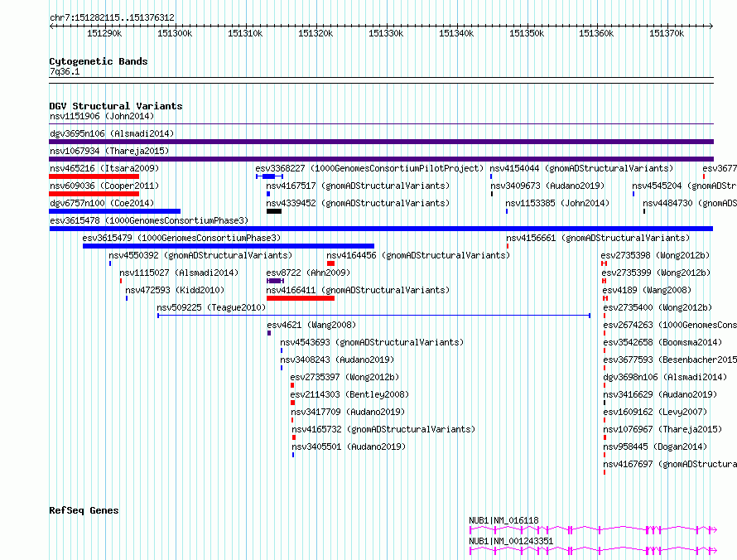The width and height of the screenshot is (737, 560).
Task: Click the esv2735399 (Wong2012b) label
Action: point(656,273)
